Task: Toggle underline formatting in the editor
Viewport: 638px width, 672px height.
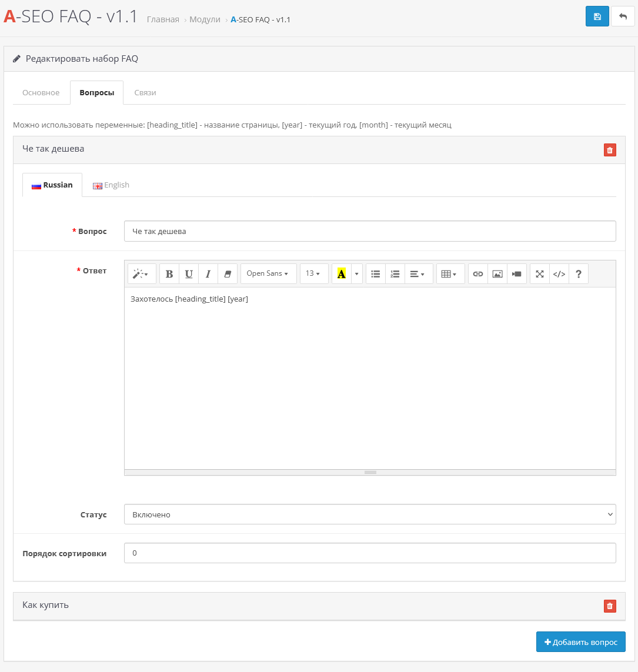Action: tap(189, 274)
